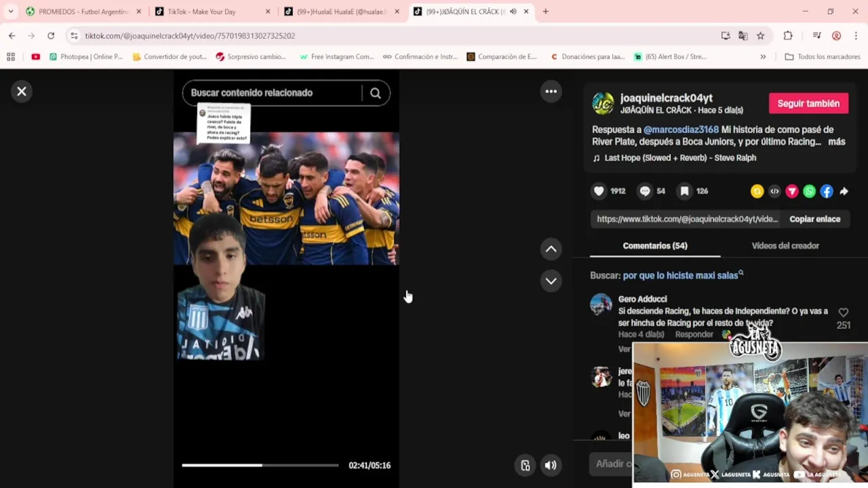Image resolution: width=868 pixels, height=488 pixels.
Task: Seek on the video progress bar
Action: (260, 465)
